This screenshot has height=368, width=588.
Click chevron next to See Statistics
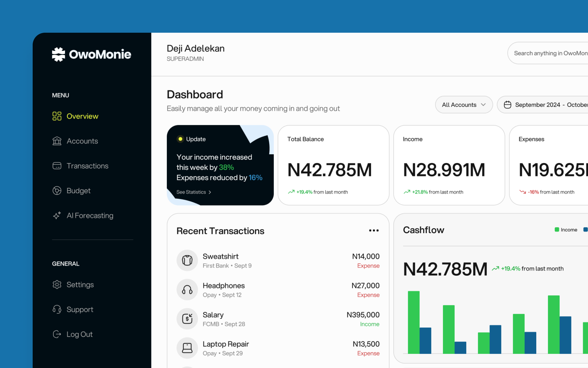click(x=210, y=192)
